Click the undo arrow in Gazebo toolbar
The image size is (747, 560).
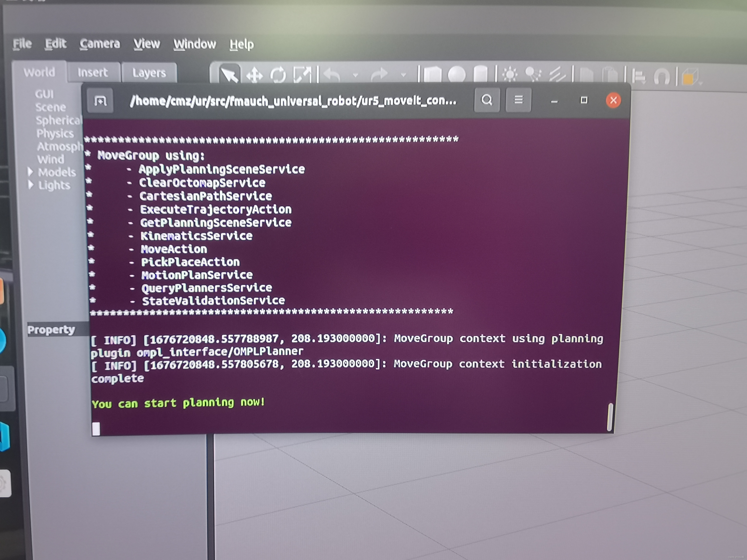tap(332, 75)
